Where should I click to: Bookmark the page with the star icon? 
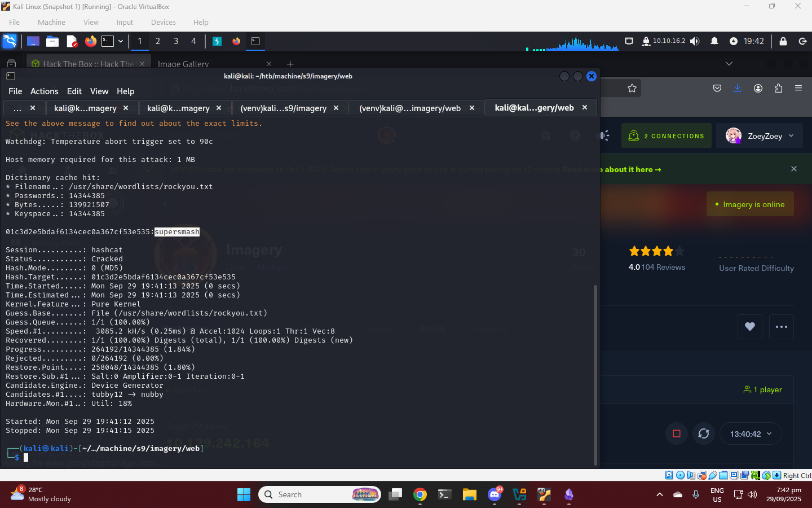[632, 88]
